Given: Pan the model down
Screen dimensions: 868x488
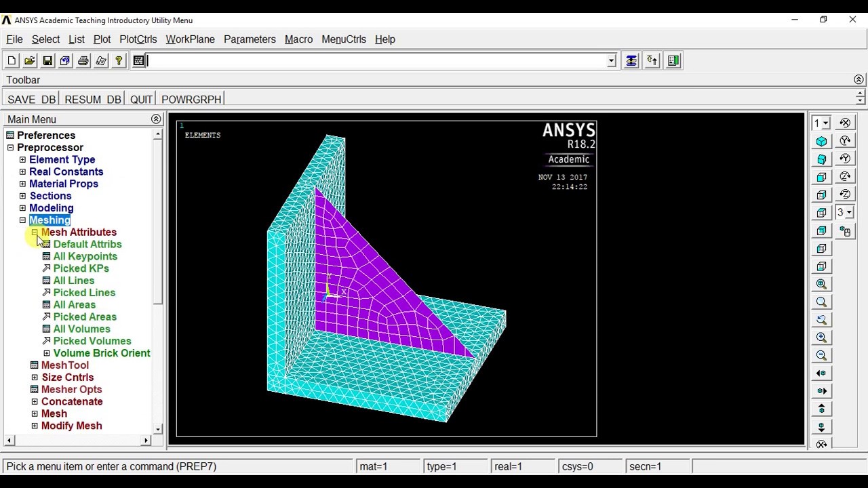Looking at the screenshot, I should (822, 427).
